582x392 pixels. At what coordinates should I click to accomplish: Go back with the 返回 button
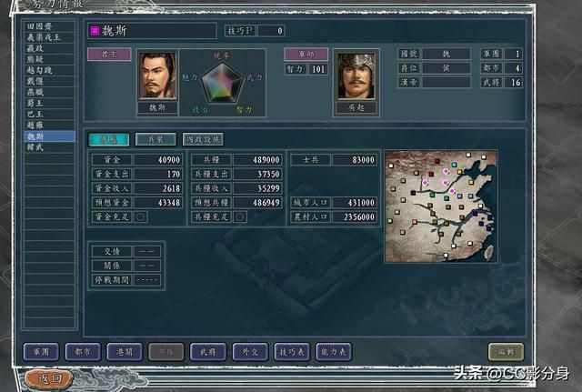tap(49, 378)
